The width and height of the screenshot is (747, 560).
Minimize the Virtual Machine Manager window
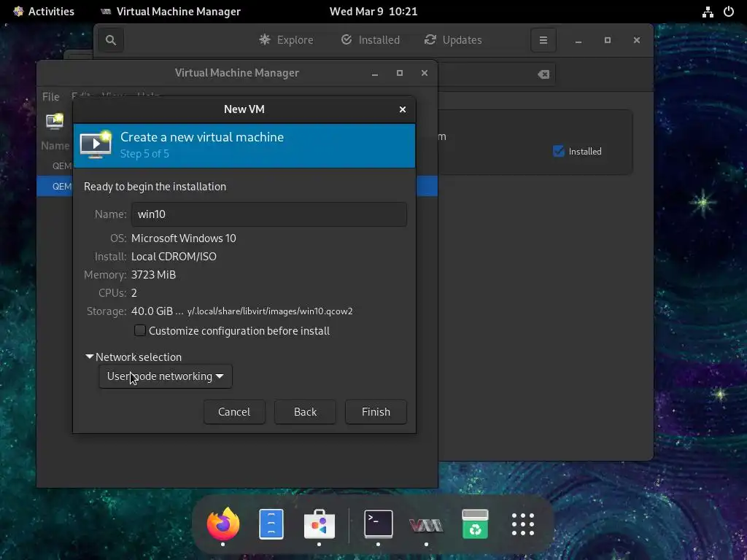coord(375,74)
